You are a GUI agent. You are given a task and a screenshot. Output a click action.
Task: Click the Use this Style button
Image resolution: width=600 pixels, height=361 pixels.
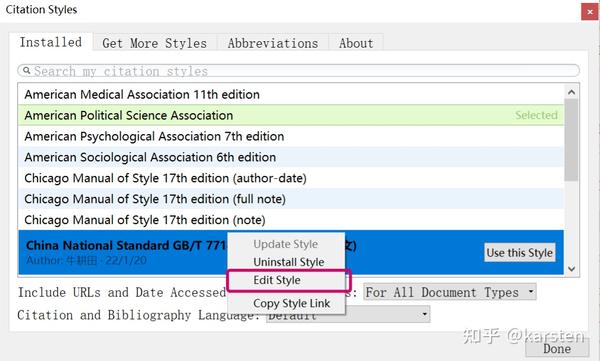[520, 253]
